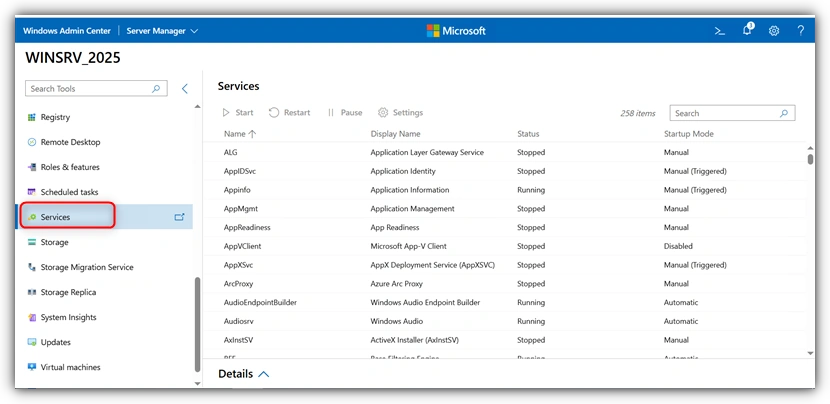Click the Microsoft logo
This screenshot has width=830, height=404.
pyautogui.click(x=456, y=31)
